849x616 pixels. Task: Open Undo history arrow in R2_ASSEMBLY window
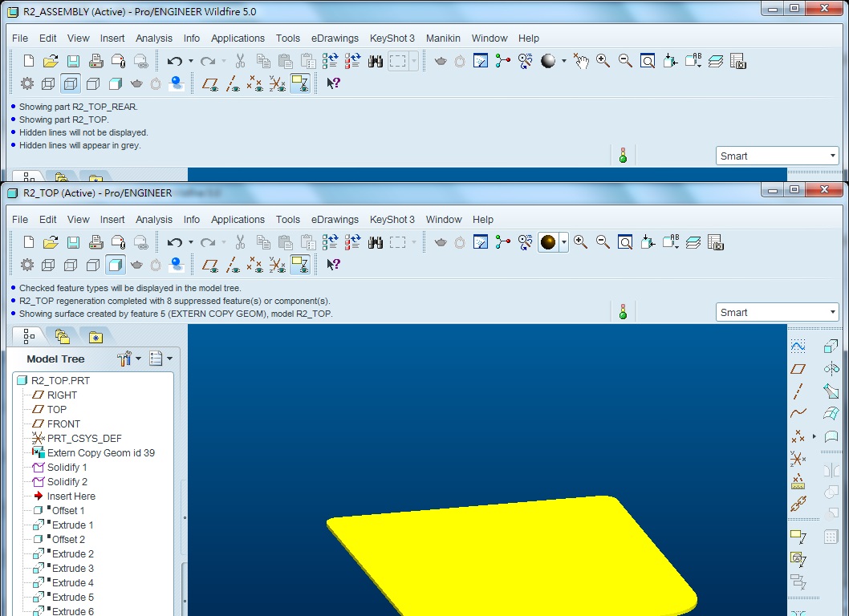pyautogui.click(x=191, y=61)
